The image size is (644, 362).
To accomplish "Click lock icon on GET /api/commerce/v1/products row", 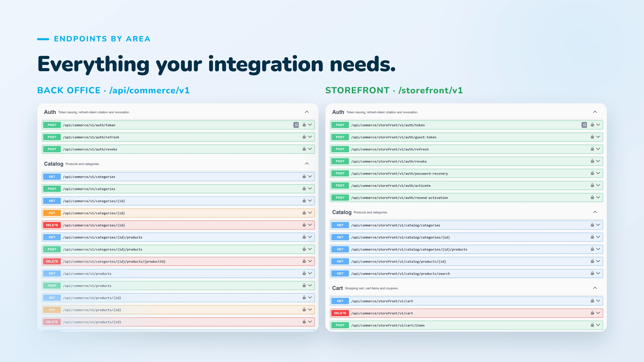I will pos(304,273).
